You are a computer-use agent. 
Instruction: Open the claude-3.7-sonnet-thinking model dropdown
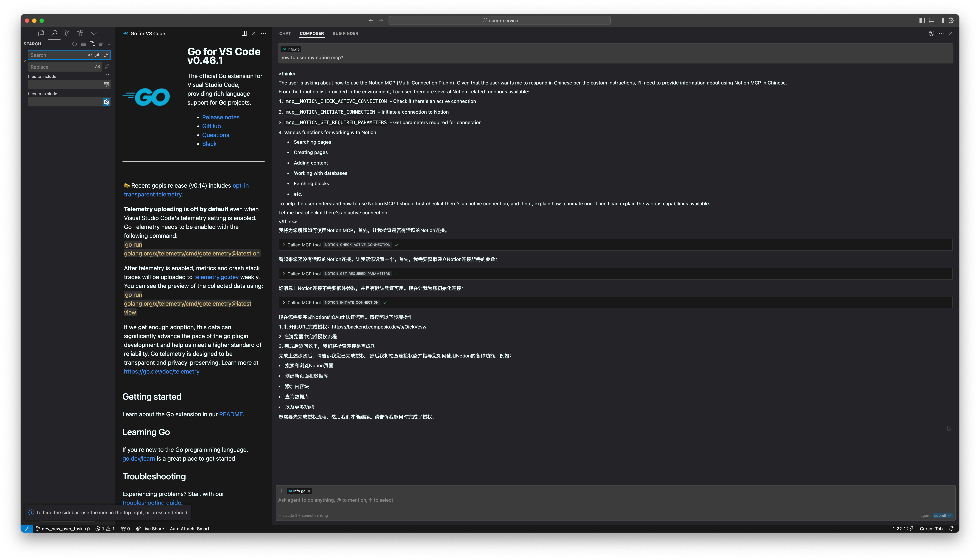click(x=304, y=515)
